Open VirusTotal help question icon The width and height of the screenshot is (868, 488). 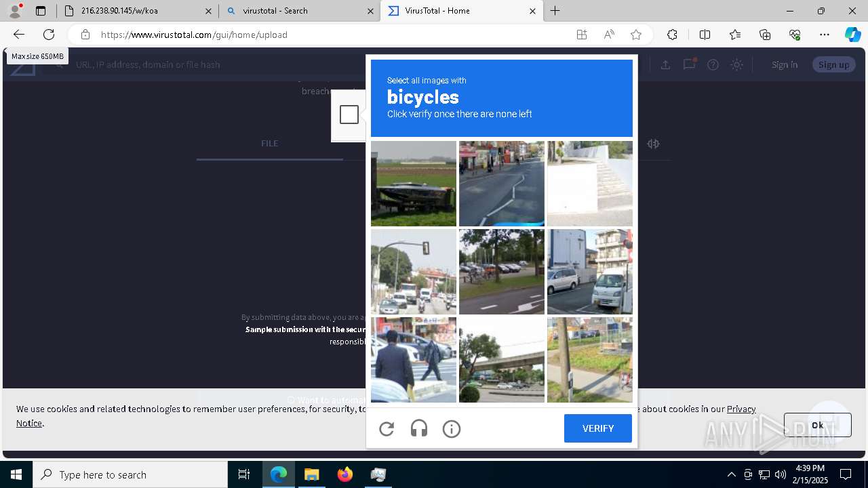[713, 64]
